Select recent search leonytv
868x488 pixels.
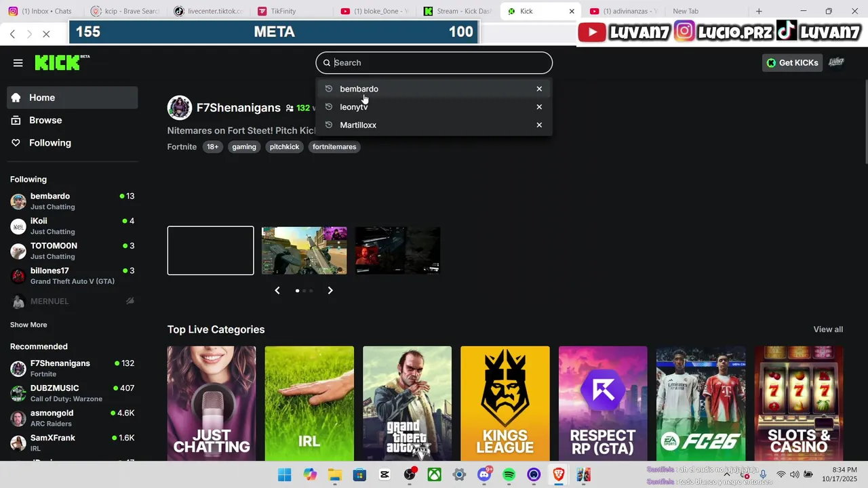coord(434,107)
